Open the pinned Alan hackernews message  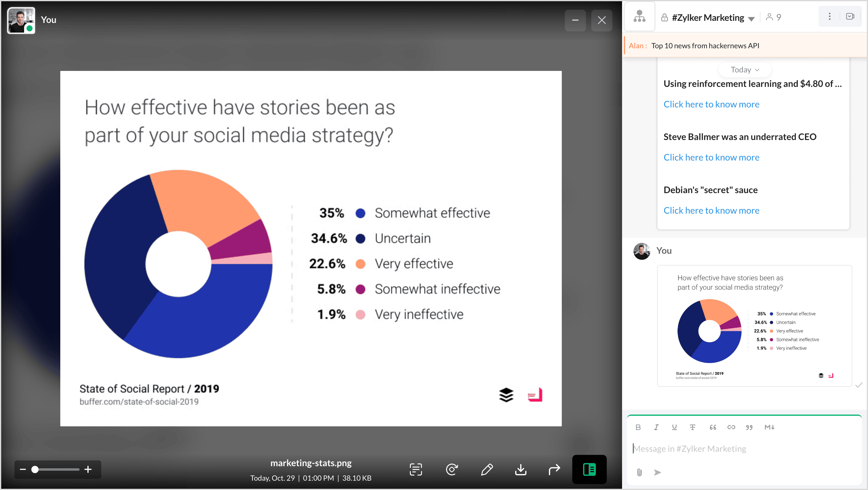coord(705,46)
